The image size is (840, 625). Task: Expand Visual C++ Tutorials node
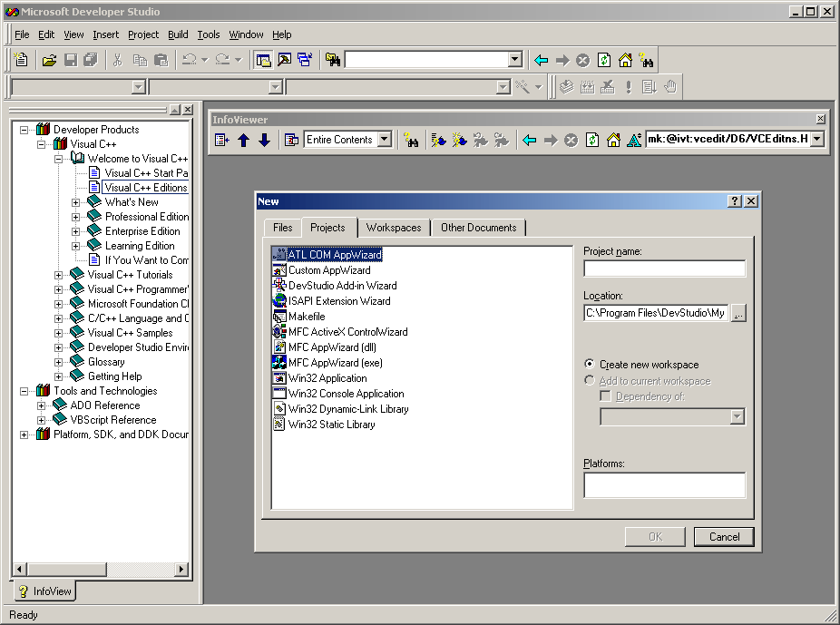point(58,275)
